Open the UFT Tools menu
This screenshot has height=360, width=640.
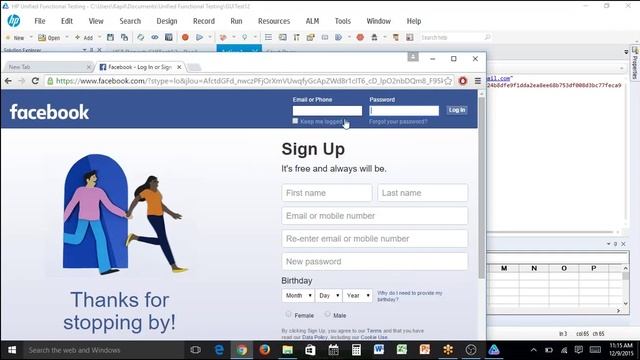click(342, 21)
